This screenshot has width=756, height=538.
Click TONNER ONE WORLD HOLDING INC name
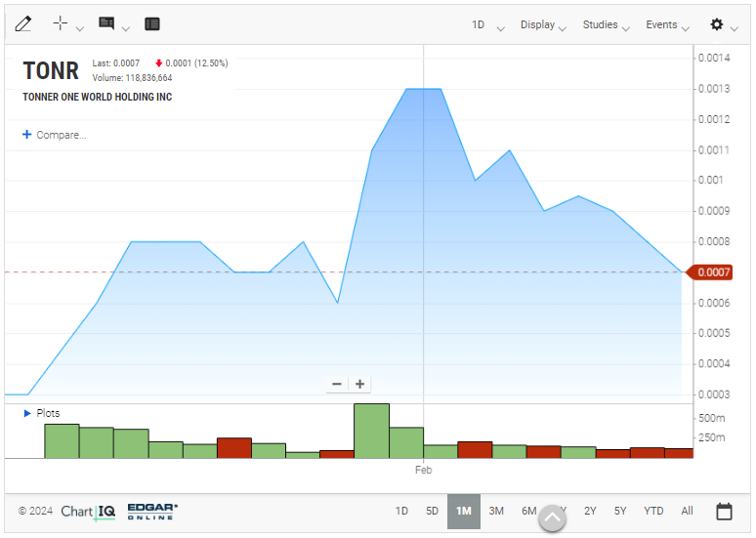pos(98,97)
